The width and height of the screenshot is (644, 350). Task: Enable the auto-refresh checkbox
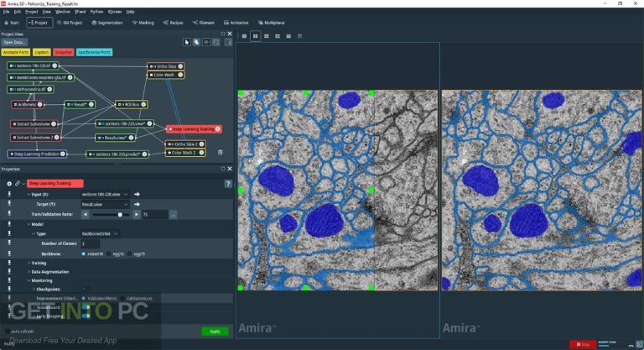click(x=9, y=332)
